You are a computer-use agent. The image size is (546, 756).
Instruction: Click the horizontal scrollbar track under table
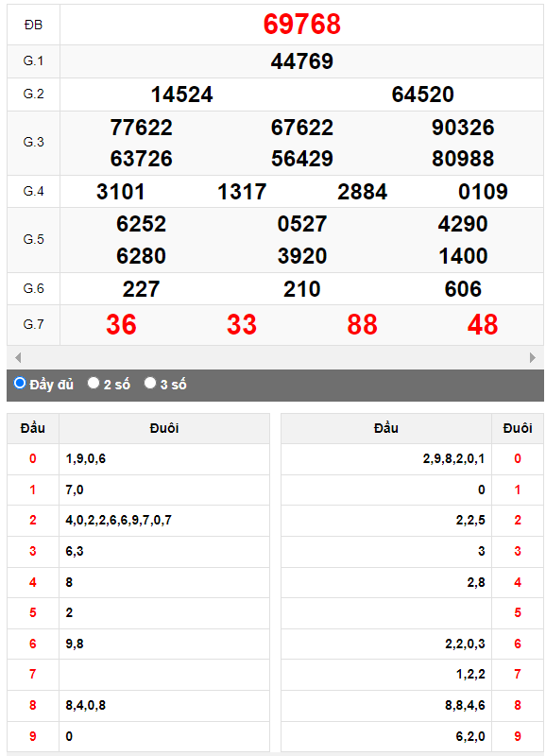coord(275,358)
